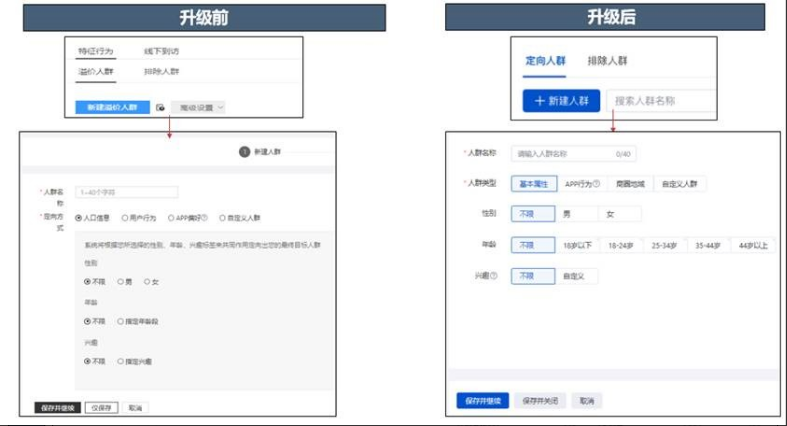Select the 18-24岁 age option

click(x=621, y=245)
